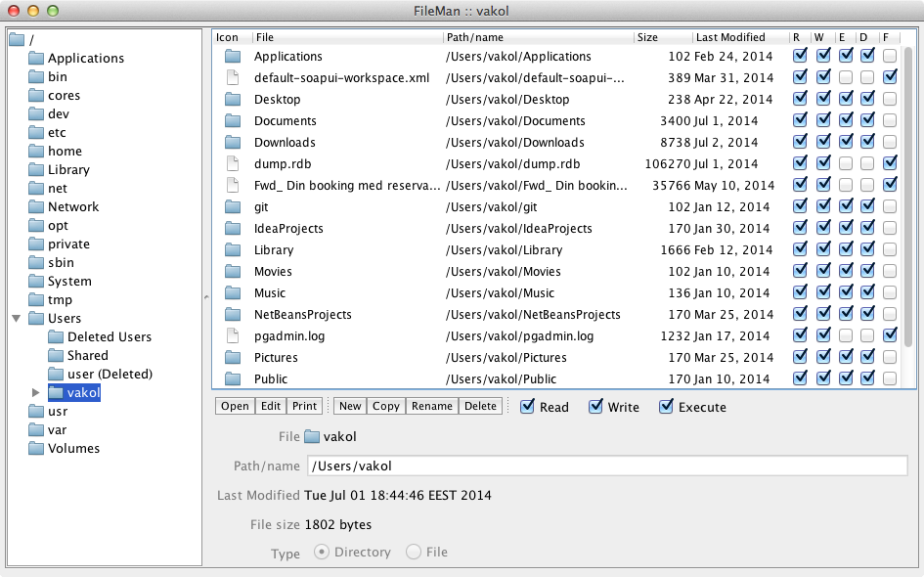
Task: Toggle R checkbox for Applications row
Action: 800,56
